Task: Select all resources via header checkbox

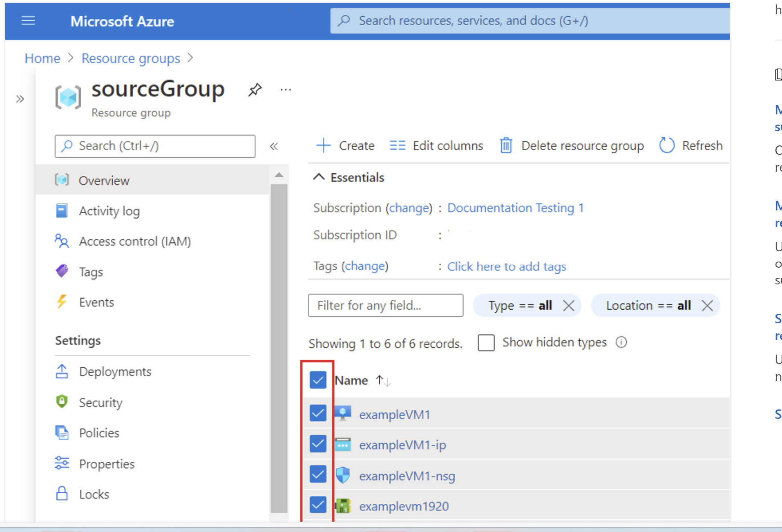Action: (x=317, y=380)
